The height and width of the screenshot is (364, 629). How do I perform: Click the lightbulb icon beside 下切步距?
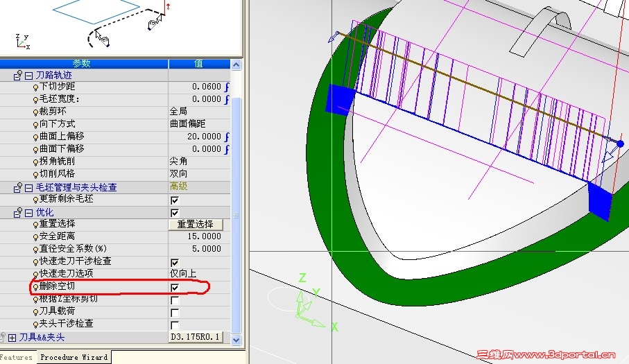35,87
